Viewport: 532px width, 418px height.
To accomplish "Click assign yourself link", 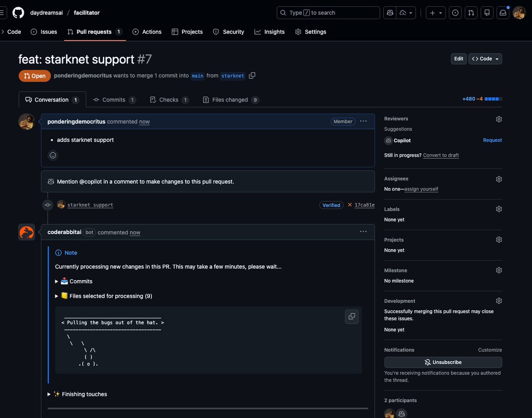I will [x=421, y=189].
